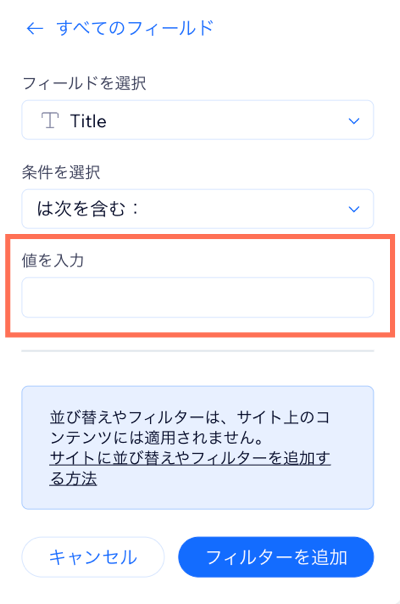Screen dimensions: 400x604
Task: Focus the 値を入力 text box
Action: [x=198, y=297]
